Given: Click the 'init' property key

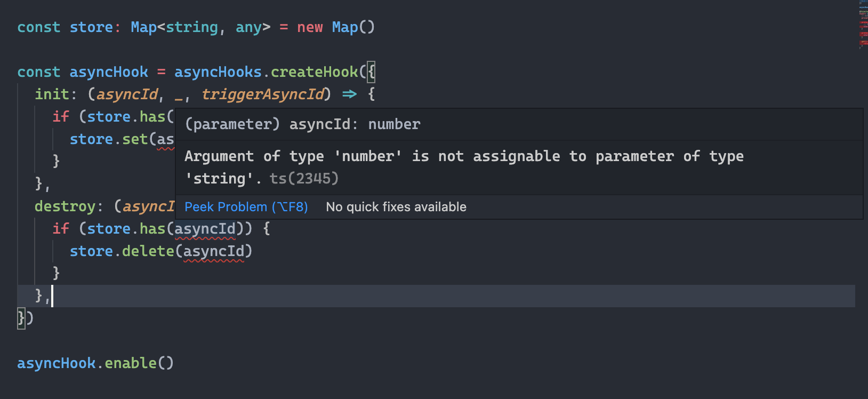Looking at the screenshot, I should (52, 94).
